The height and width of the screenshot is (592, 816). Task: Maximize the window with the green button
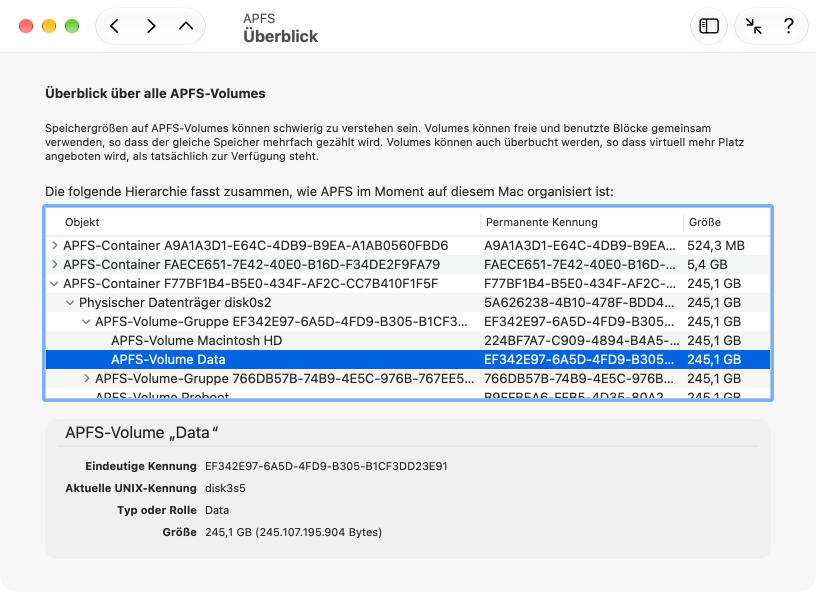(x=72, y=26)
